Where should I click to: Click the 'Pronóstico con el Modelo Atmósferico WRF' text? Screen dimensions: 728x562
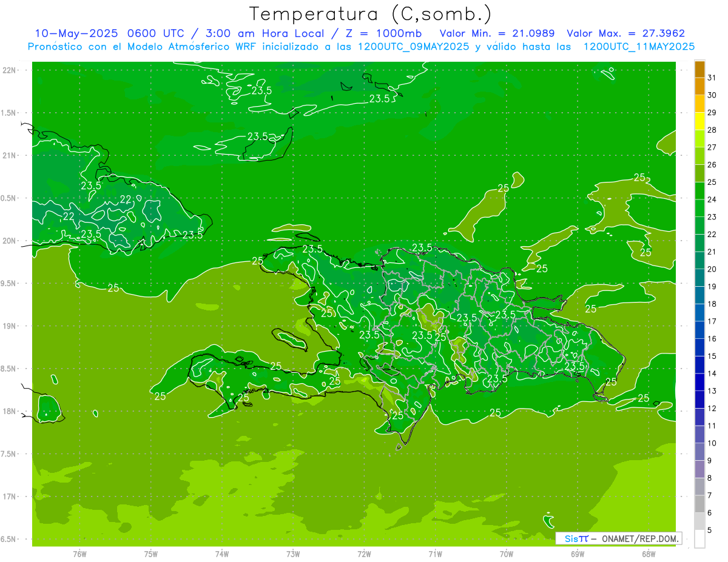(x=142, y=46)
